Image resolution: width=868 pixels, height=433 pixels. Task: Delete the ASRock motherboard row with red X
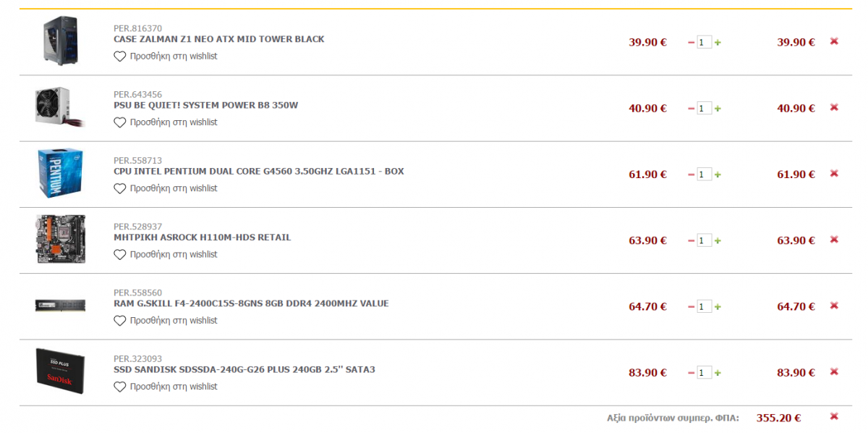click(834, 240)
